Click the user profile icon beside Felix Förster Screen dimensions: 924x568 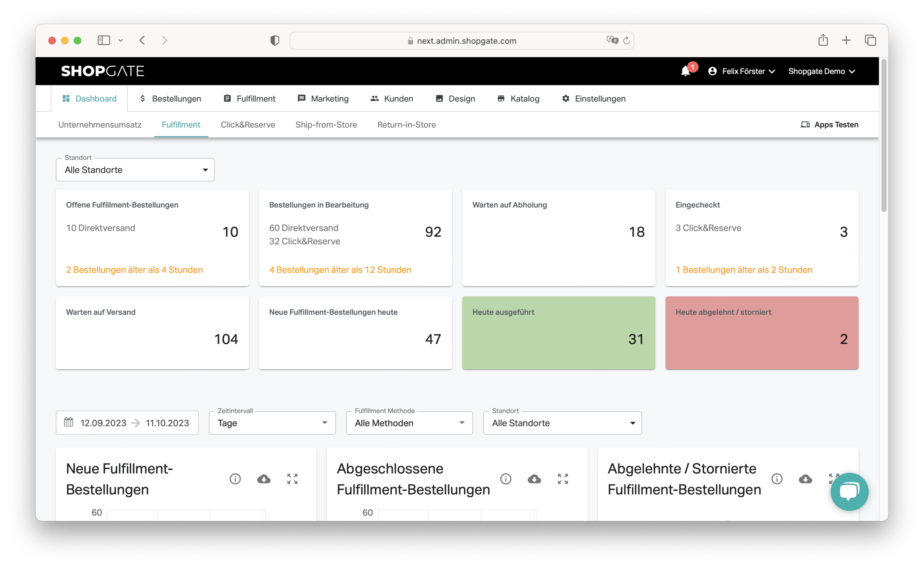712,71
